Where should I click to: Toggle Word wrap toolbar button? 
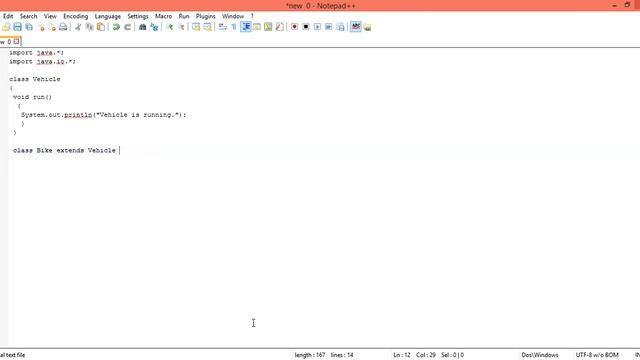tap(222, 27)
